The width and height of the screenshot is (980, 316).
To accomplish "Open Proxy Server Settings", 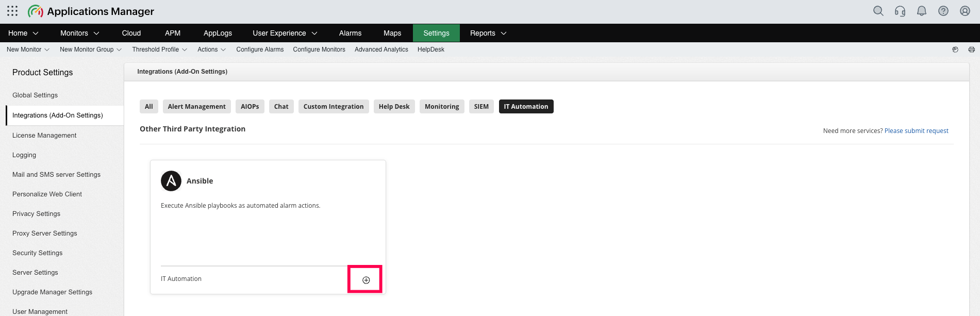I will tap(45, 234).
